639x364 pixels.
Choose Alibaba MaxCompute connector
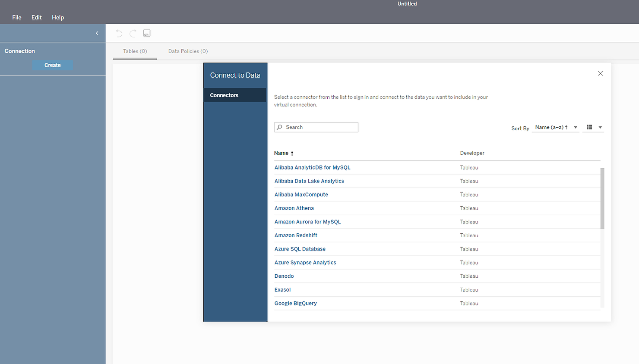[x=301, y=195]
